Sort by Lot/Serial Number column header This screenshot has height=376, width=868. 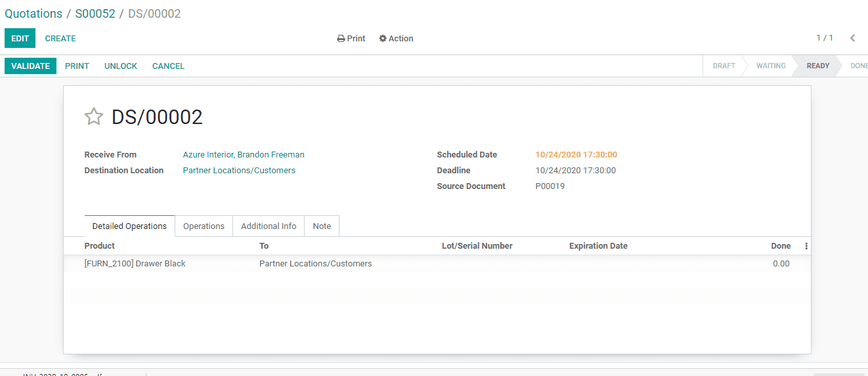(477, 246)
